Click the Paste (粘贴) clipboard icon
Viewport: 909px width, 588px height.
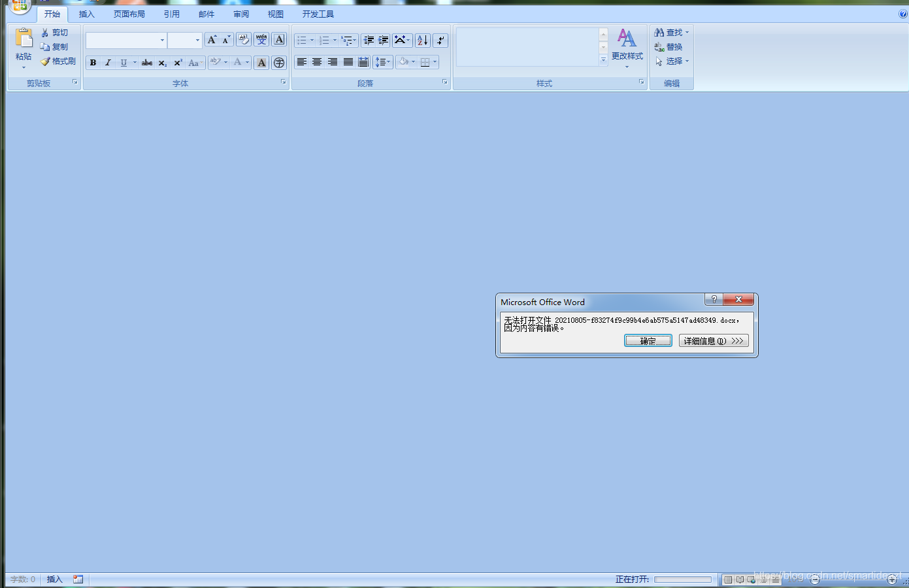24,38
